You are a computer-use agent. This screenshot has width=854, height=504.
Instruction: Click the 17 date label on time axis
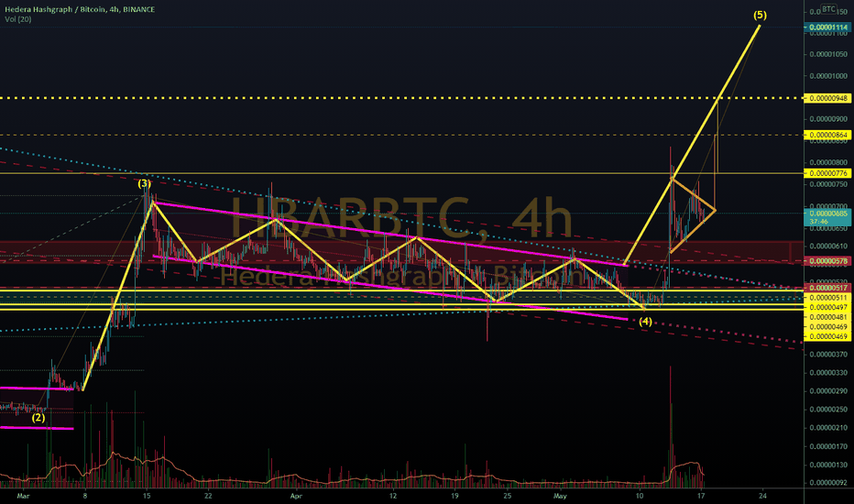pos(701,496)
